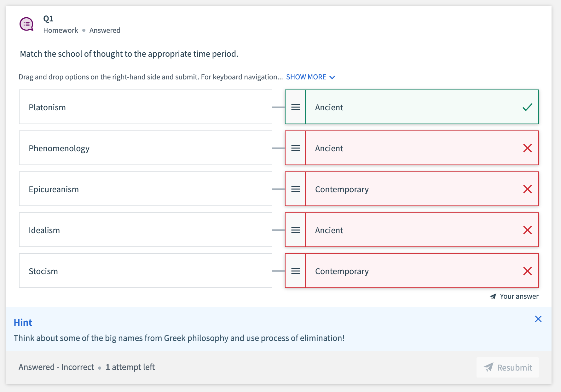Click the Your answer label
This screenshot has height=392, width=561.
coord(519,297)
